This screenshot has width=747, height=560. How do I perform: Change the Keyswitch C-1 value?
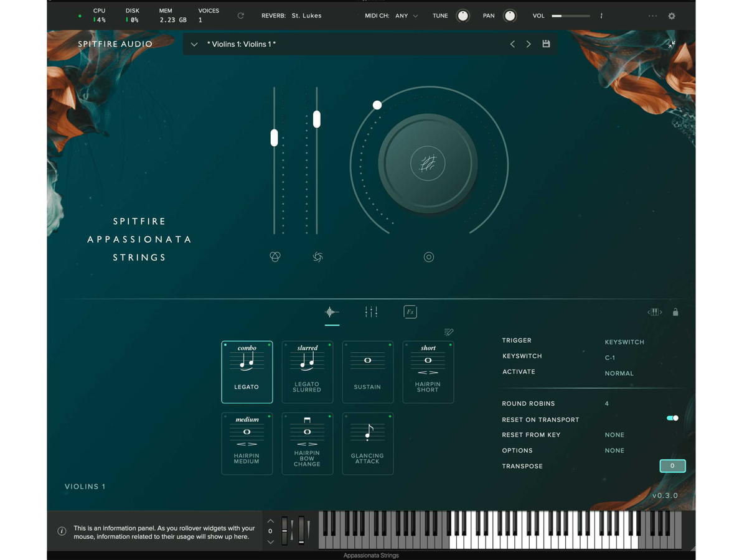click(x=610, y=358)
